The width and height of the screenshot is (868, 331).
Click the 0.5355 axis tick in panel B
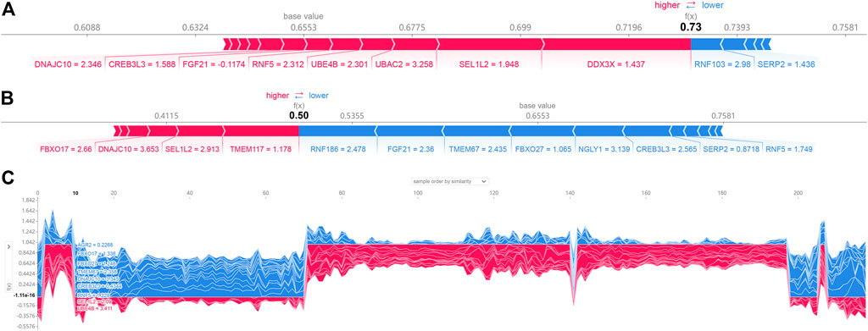(352, 116)
